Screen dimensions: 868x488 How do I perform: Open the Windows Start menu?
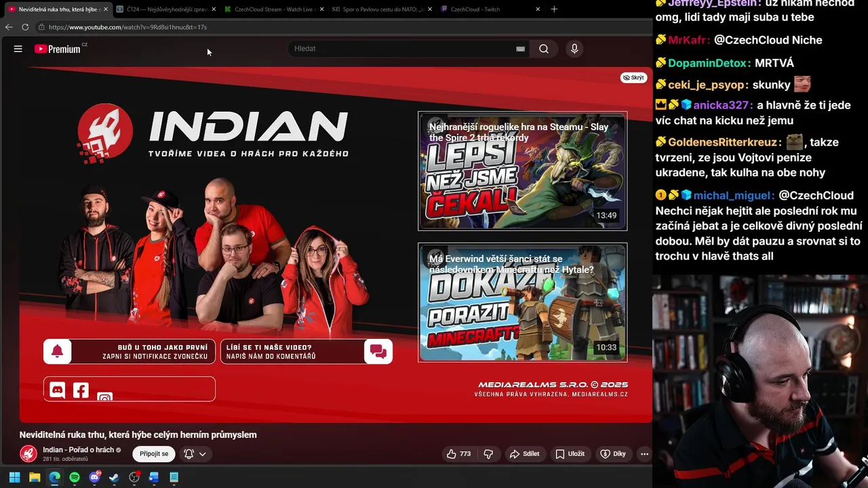[x=14, y=477]
